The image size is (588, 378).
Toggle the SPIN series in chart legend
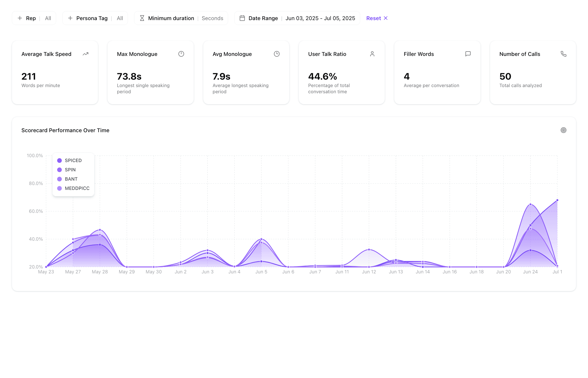point(70,170)
